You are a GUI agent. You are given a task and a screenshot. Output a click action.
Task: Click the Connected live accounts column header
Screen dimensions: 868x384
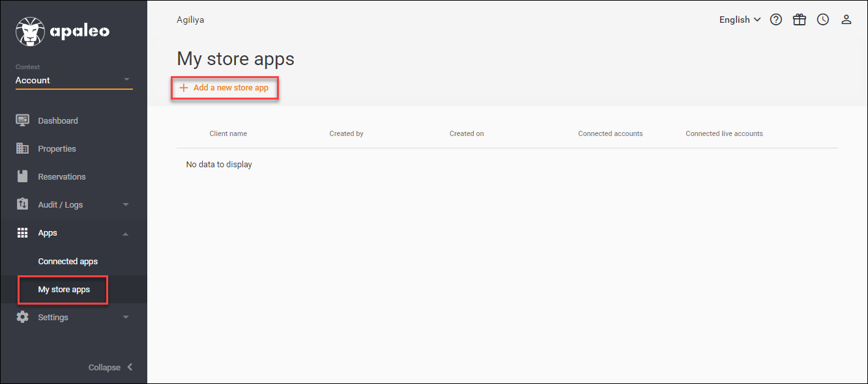click(x=724, y=133)
